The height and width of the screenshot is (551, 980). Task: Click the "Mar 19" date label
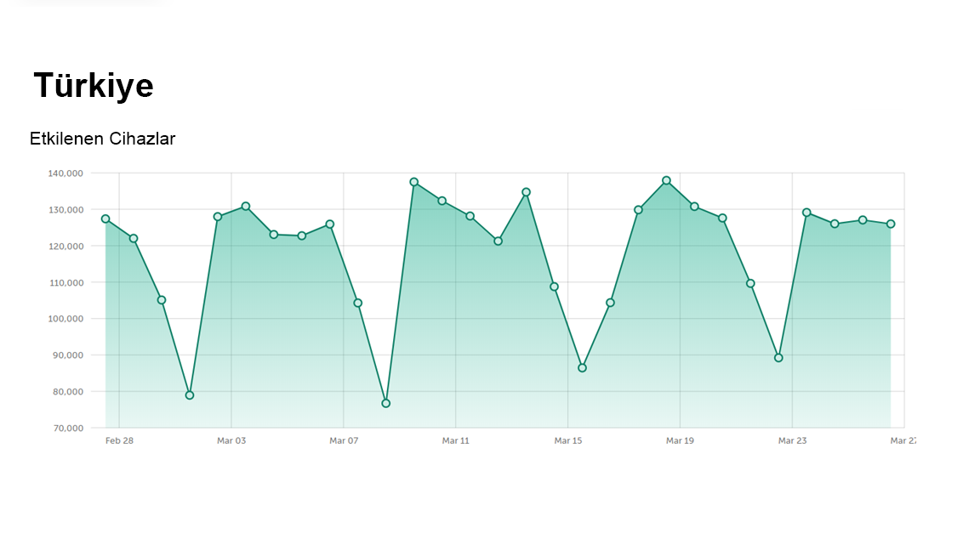pyautogui.click(x=680, y=440)
